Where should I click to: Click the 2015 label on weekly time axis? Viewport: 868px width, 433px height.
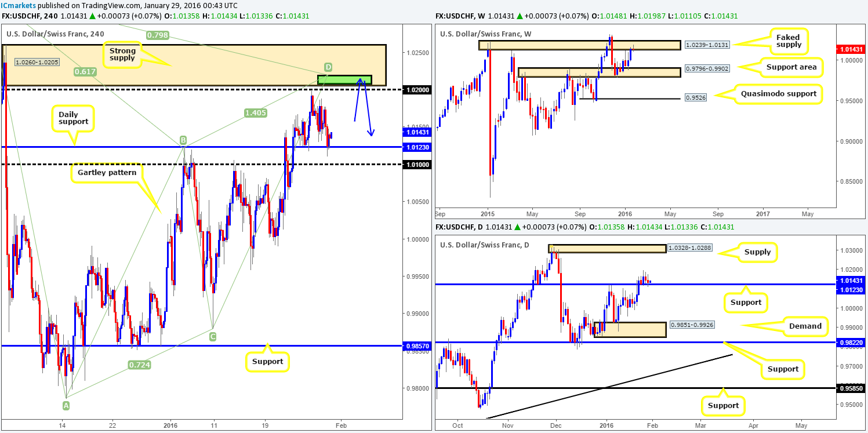(488, 213)
